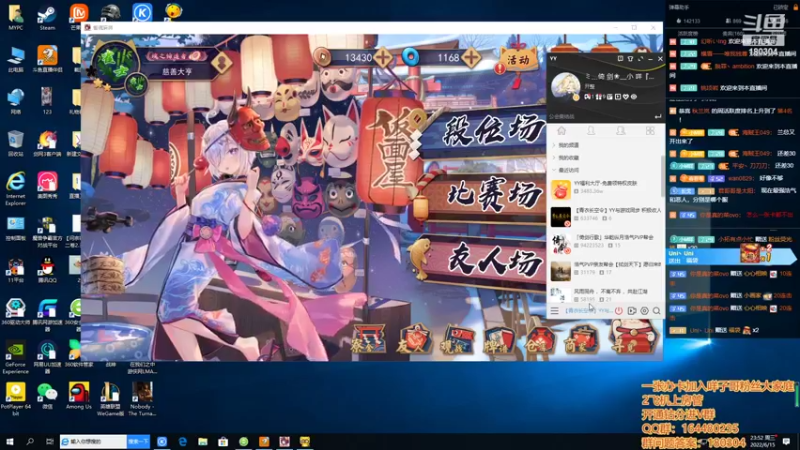Open the Tencent QQ desktop shortcut
The width and height of the screenshot is (800, 450).
coord(47,270)
